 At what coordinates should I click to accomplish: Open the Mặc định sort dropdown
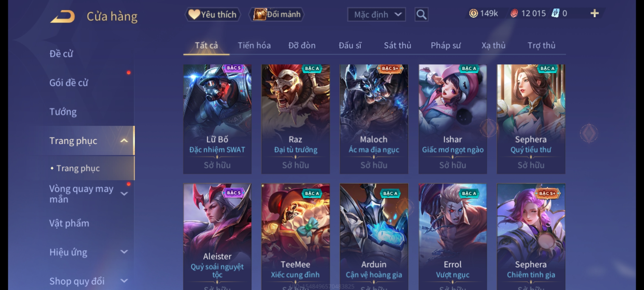(x=376, y=15)
